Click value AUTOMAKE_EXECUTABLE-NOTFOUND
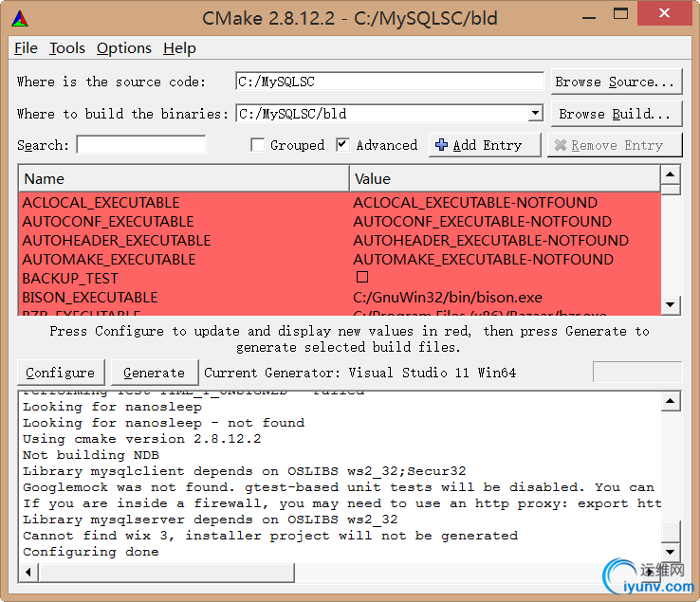700x602 pixels. (x=483, y=259)
